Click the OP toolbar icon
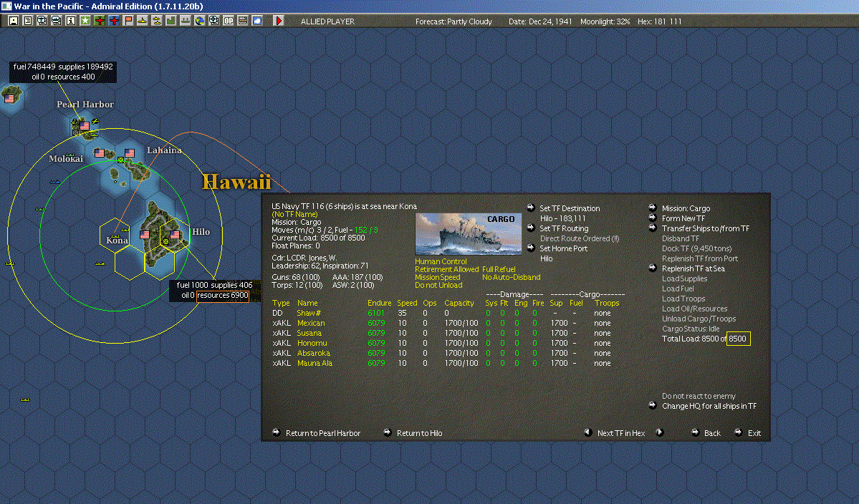859x504 pixels. pos(229,21)
